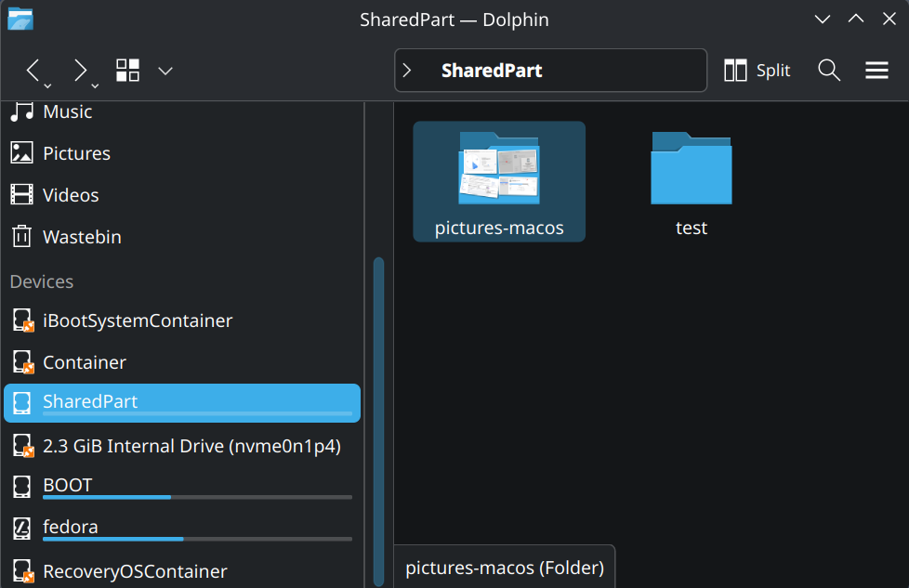Click the SharedPart capacity bar

tap(198, 413)
